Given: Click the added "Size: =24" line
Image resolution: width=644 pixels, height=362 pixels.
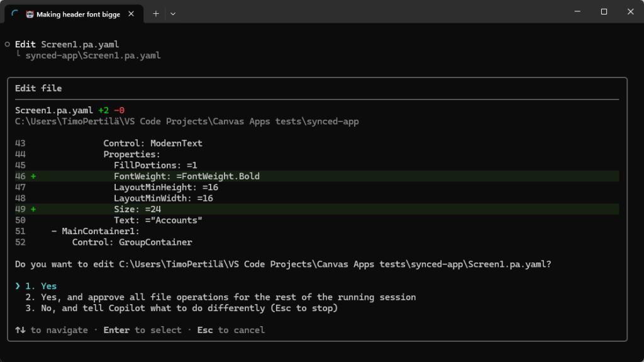Looking at the screenshot, I should click(137, 209).
